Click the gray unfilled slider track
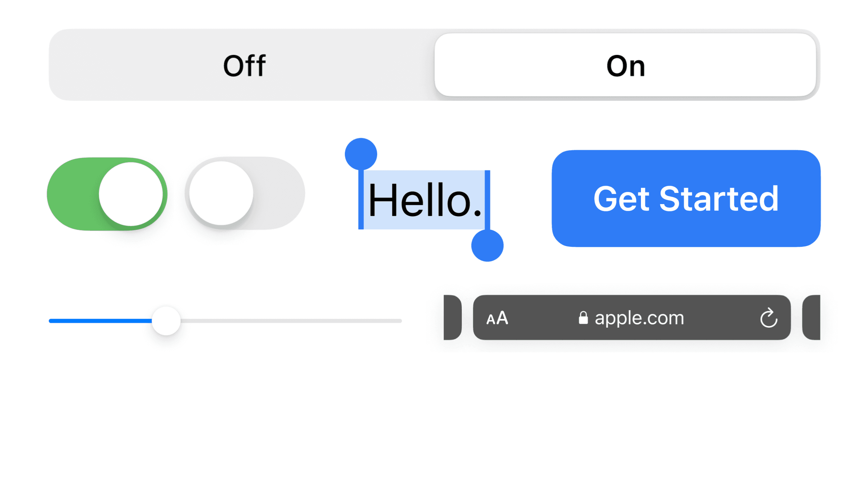Screen dimensions: 868x488 pyautogui.click(x=291, y=321)
